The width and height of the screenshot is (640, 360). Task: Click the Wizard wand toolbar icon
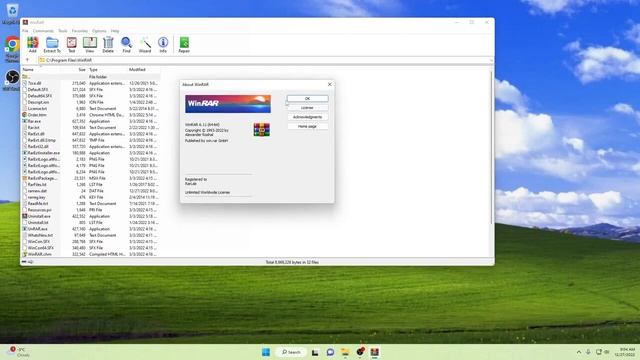pos(145,44)
